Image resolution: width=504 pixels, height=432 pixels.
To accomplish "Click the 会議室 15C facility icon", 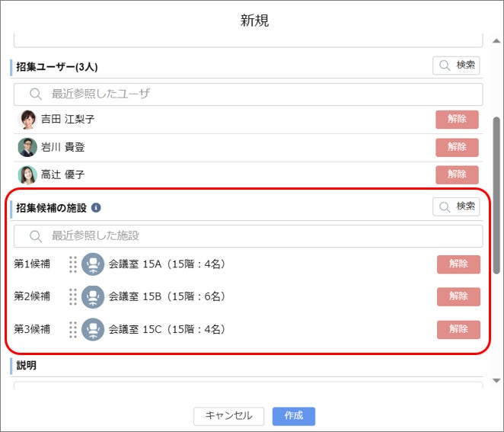I will [x=93, y=329].
